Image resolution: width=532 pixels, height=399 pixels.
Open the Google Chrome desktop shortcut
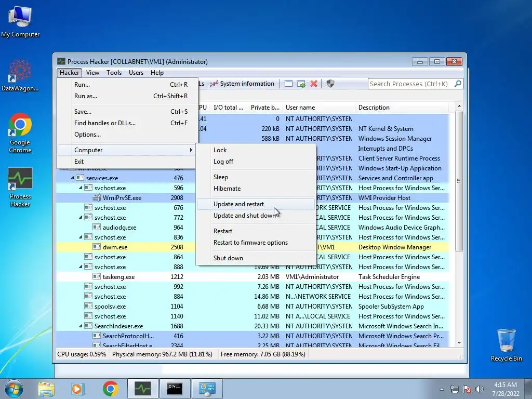pos(20,133)
